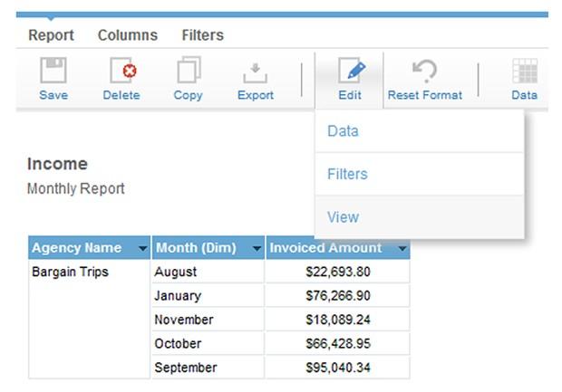
Task: Switch to the Columns tab
Action: pos(128,35)
